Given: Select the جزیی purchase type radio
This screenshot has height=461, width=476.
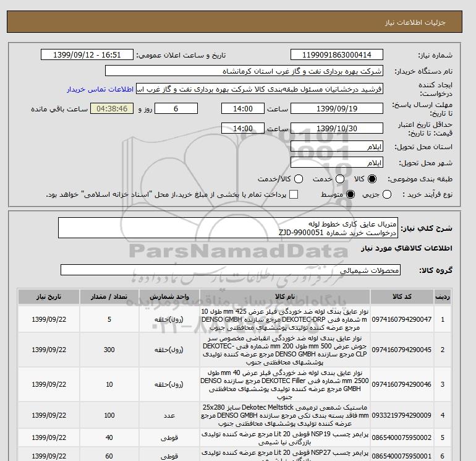Looking at the screenshot, I should (x=387, y=194).
